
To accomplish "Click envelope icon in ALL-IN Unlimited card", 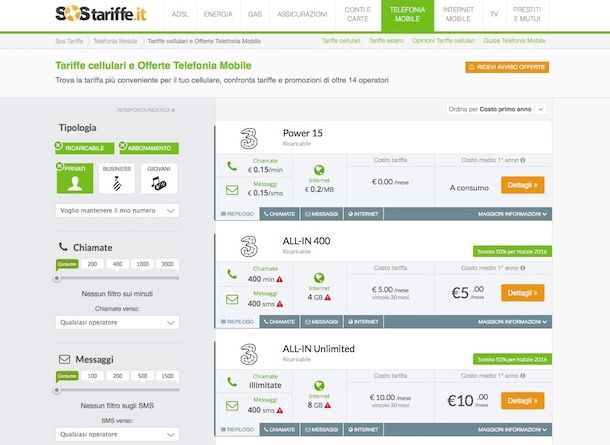I will (x=232, y=406).
